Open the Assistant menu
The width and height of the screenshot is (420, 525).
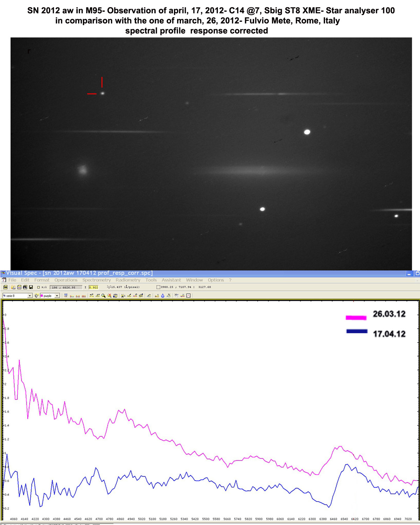coord(171,280)
